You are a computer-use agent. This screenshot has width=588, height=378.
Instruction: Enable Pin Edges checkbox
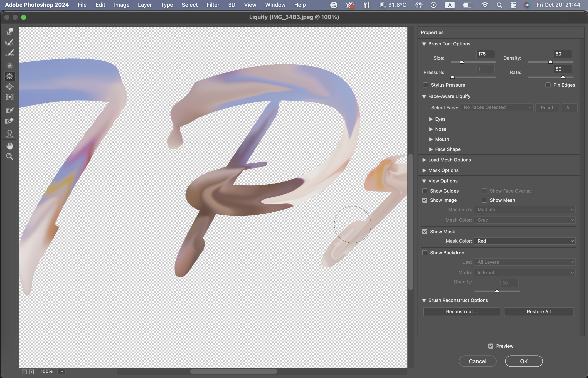coord(548,85)
